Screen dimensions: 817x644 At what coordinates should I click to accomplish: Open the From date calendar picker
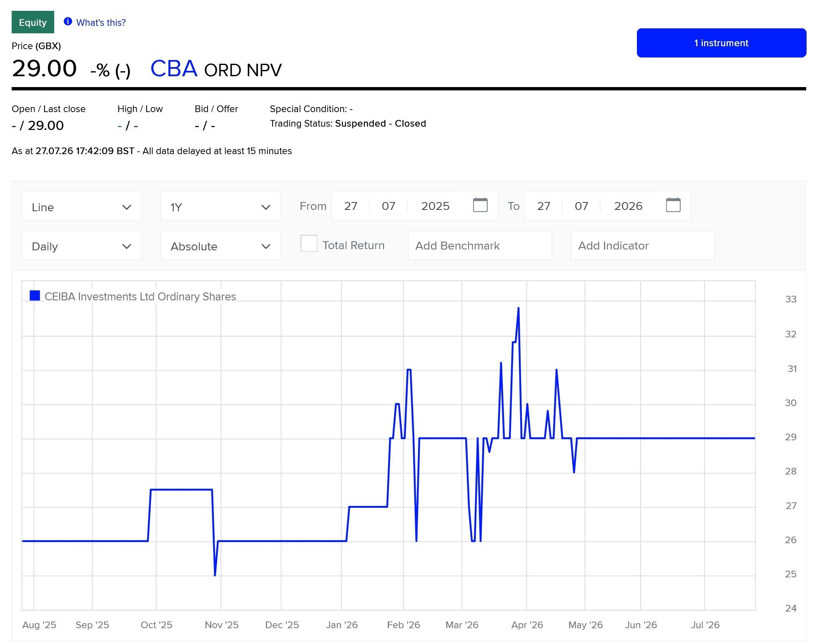coord(480,205)
